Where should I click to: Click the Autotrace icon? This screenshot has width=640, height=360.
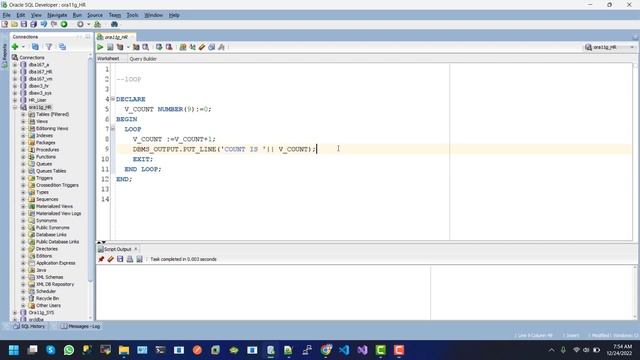pyautogui.click(x=136, y=47)
